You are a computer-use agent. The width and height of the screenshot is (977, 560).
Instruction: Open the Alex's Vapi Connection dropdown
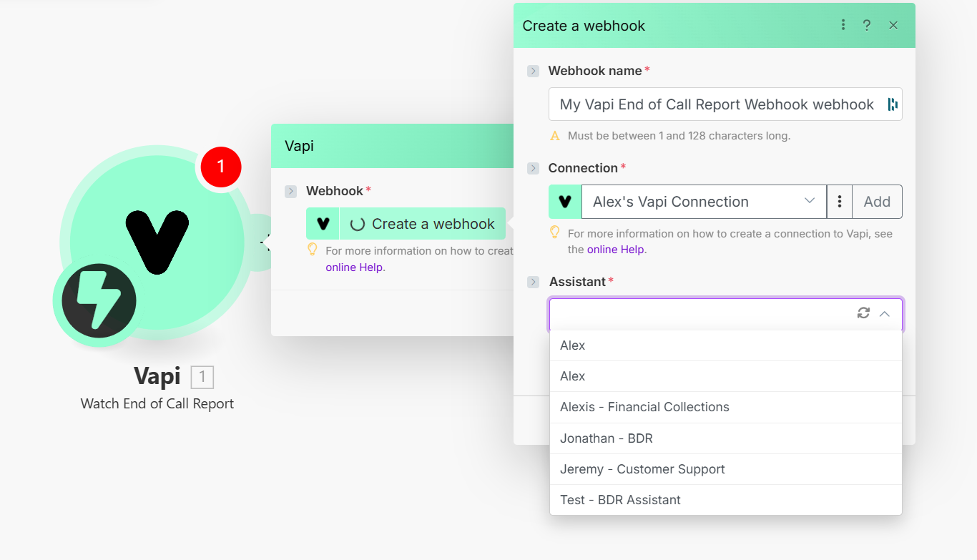click(x=703, y=202)
